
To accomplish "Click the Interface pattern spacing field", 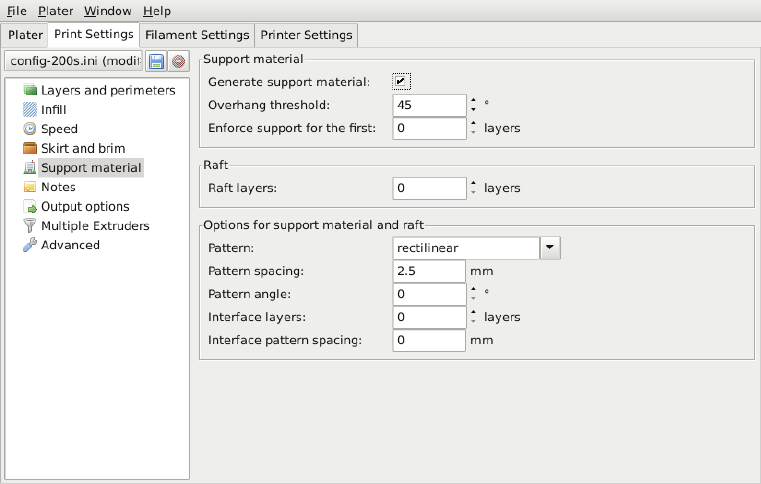I will [429, 340].
